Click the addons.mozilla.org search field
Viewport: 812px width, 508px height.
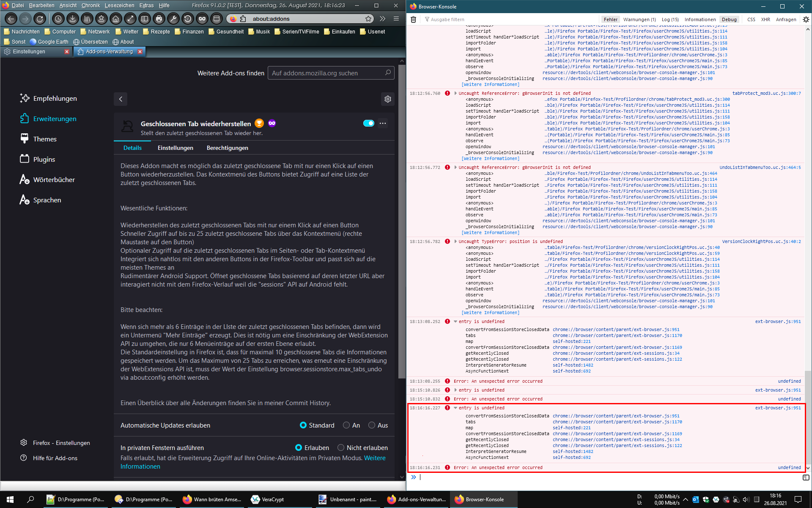point(326,73)
